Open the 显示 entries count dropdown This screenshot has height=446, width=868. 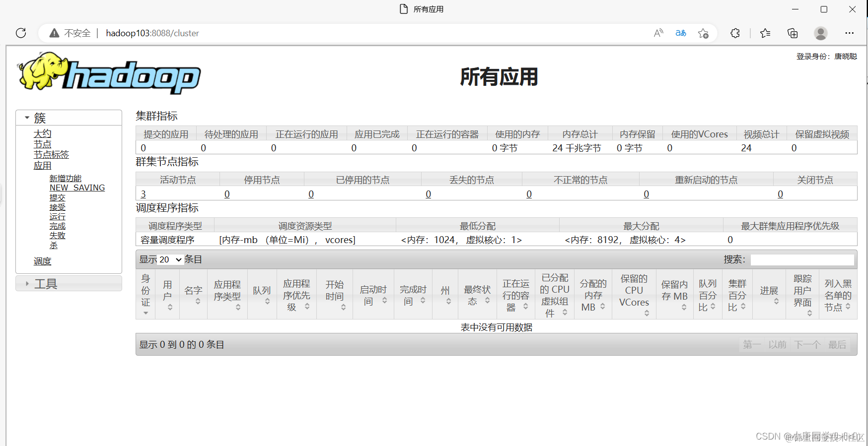coord(170,259)
